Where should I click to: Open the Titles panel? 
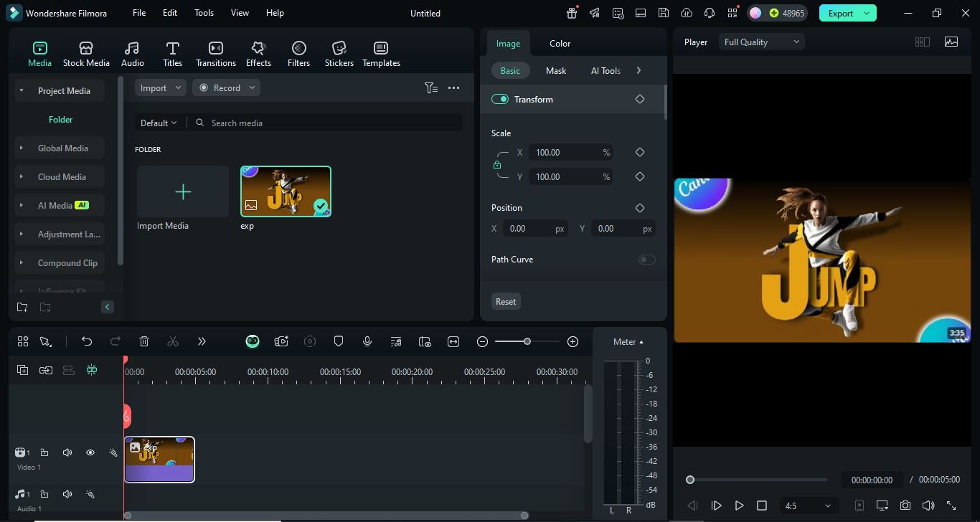point(172,54)
